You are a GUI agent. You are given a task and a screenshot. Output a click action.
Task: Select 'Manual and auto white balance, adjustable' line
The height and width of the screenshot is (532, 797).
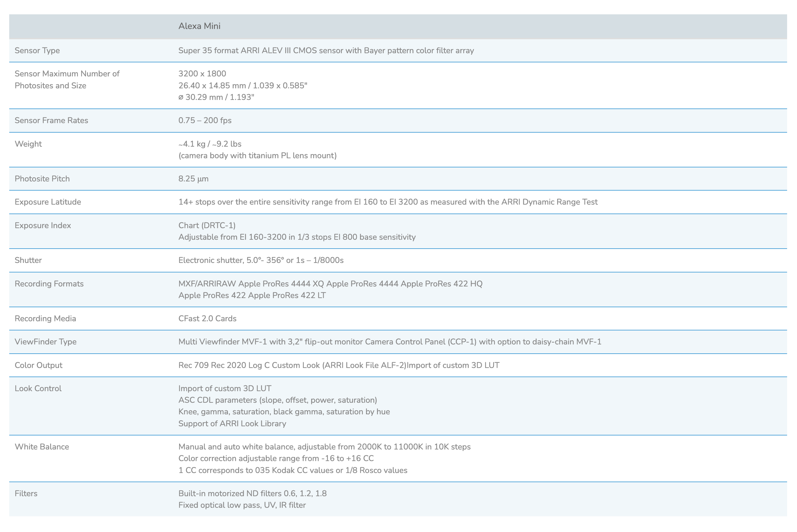click(257, 447)
